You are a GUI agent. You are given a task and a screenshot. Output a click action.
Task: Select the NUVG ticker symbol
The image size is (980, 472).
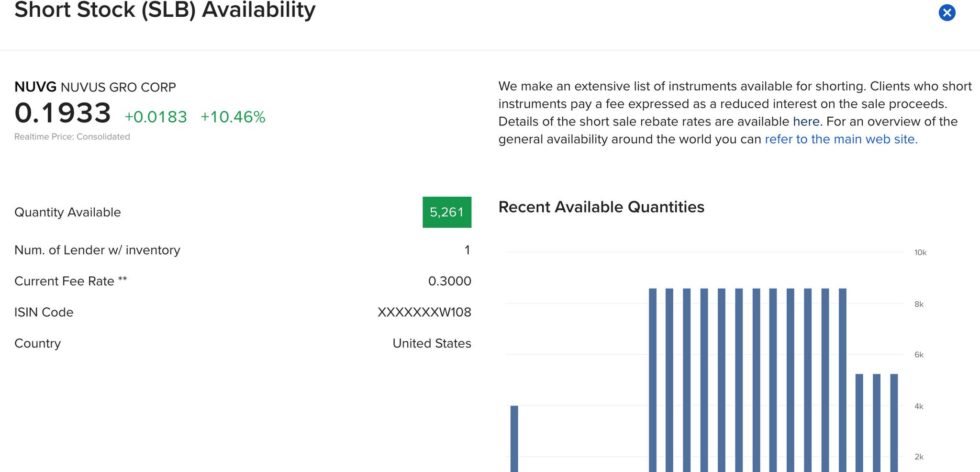point(35,87)
